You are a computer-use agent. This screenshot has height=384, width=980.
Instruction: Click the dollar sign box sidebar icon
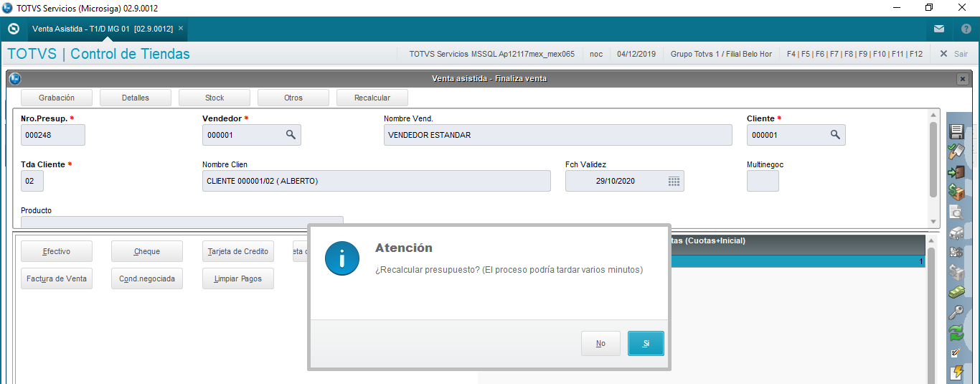(956, 192)
